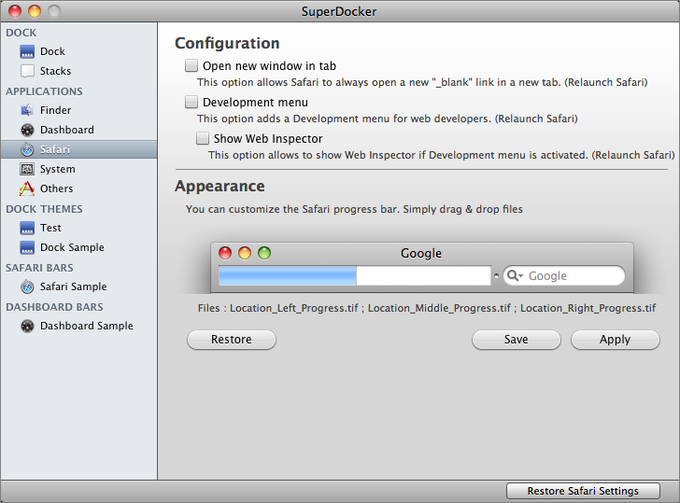
Task: Click the Restore button
Action: click(x=232, y=340)
